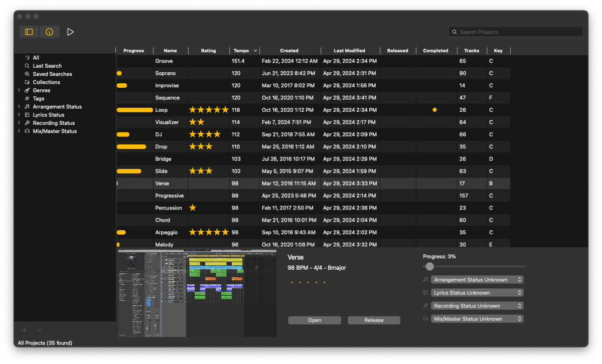The width and height of the screenshot is (602, 364).
Task: Toggle the info panel button
Action: click(x=49, y=32)
